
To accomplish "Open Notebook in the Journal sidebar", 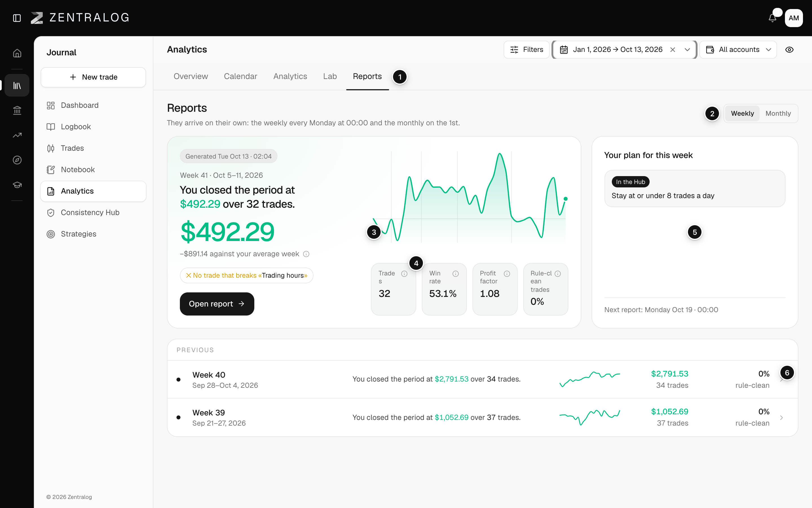I will (93, 170).
